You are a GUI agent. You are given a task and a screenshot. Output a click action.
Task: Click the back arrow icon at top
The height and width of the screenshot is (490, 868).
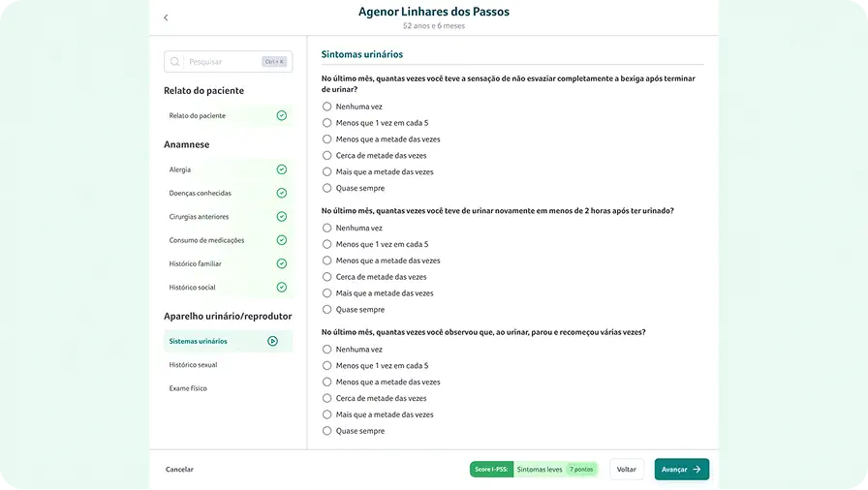coord(166,17)
